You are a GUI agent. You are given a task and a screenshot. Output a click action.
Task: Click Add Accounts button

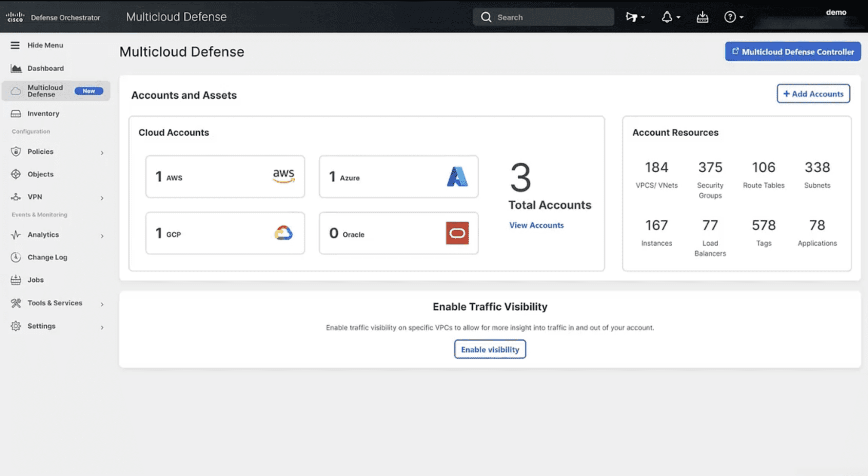coord(813,94)
